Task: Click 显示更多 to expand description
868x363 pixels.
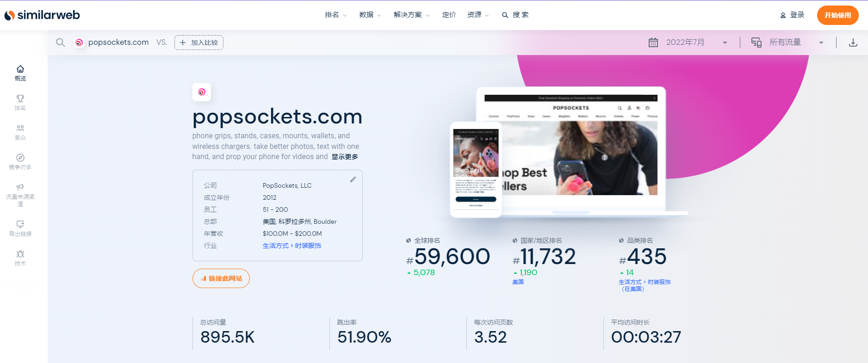Action: [x=345, y=157]
